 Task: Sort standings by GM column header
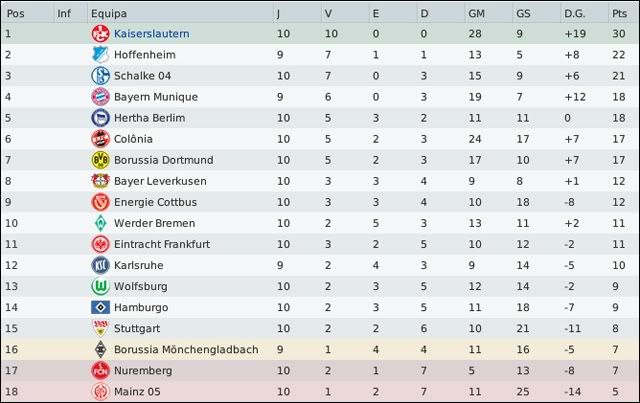476,13
